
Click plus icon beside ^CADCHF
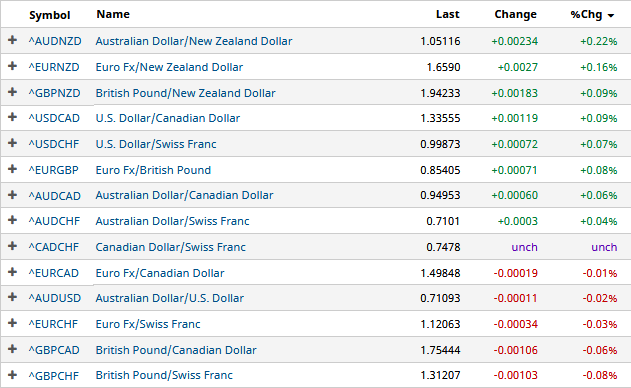12,246
